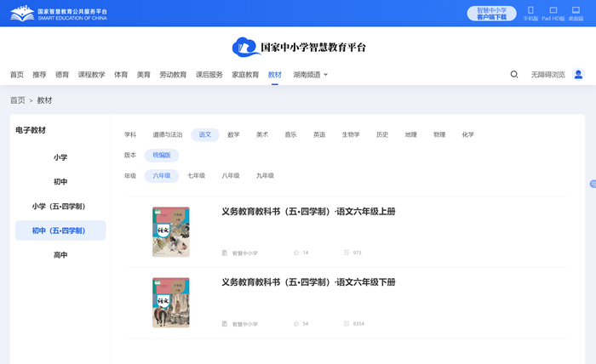The width and height of the screenshot is (596, 364).
Task: Select the 统编版 edition filter
Action: [x=162, y=155]
